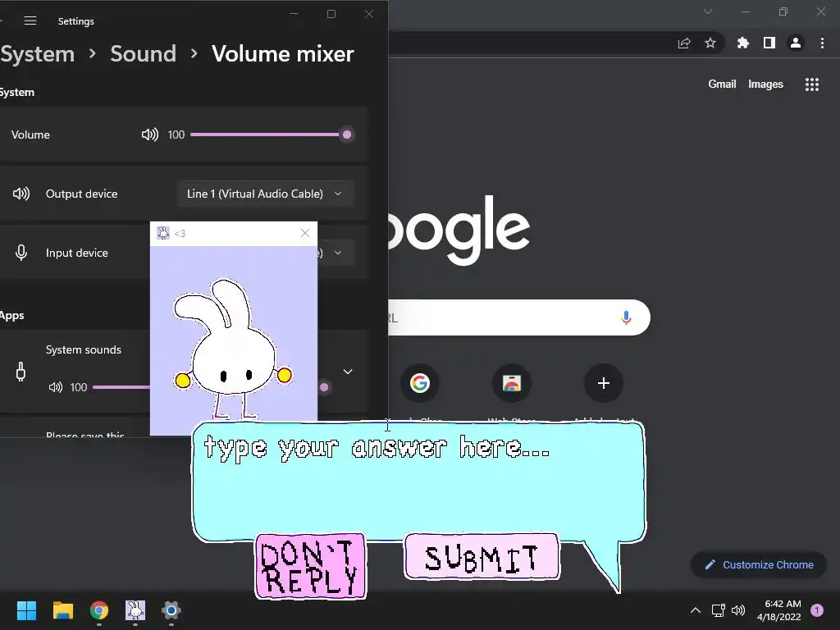
Task: Click the bunny character image
Action: tap(234, 348)
